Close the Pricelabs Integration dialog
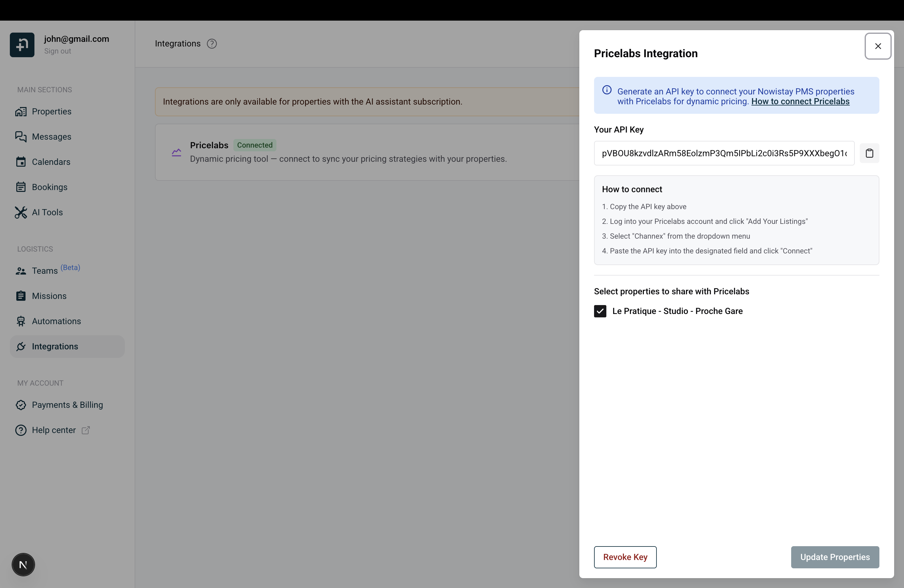 878,46
